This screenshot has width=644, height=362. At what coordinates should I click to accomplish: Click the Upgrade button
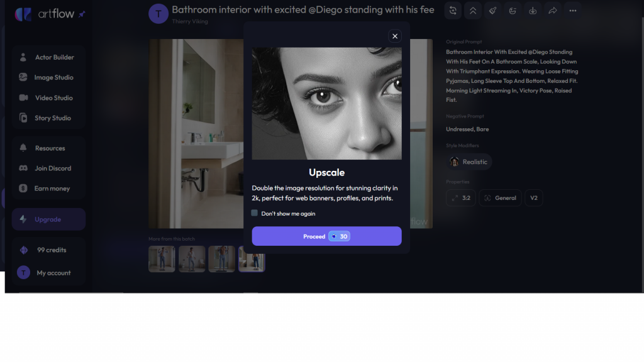point(48,219)
